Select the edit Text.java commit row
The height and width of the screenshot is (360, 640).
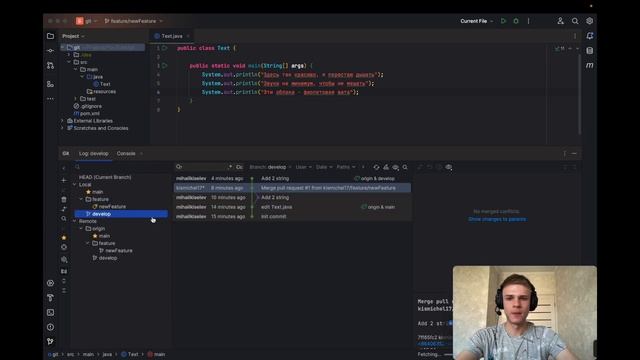pos(292,207)
